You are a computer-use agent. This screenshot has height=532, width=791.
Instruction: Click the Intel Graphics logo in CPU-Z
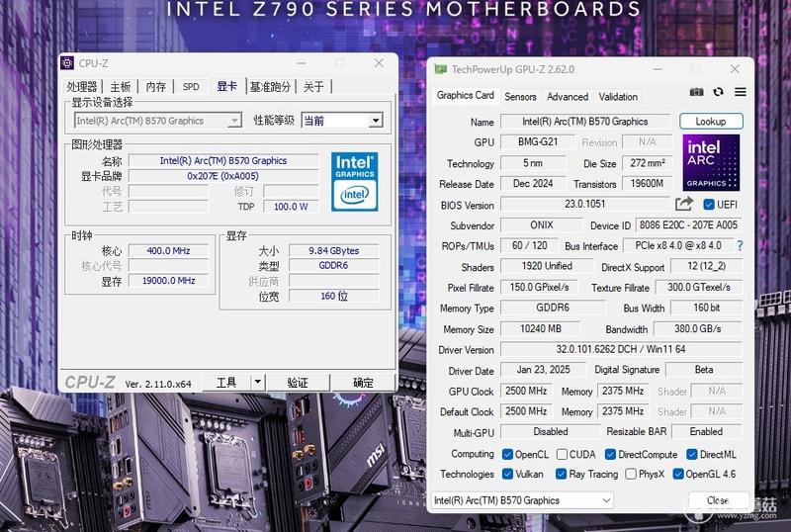[354, 182]
